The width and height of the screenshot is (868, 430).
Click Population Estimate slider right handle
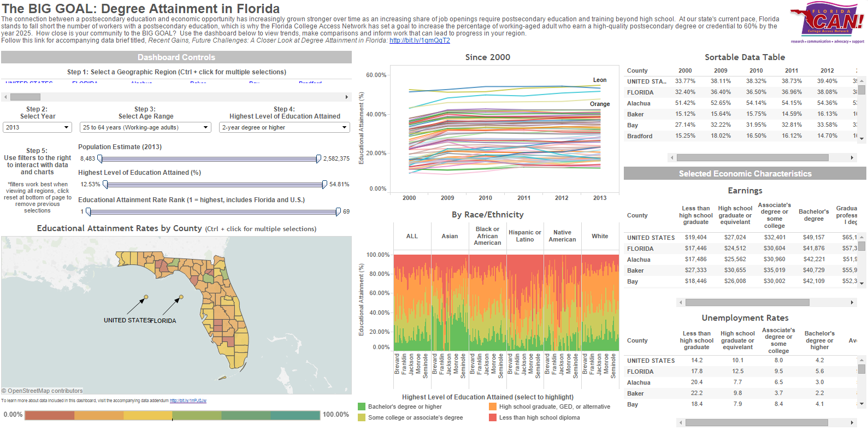pyautogui.click(x=318, y=158)
